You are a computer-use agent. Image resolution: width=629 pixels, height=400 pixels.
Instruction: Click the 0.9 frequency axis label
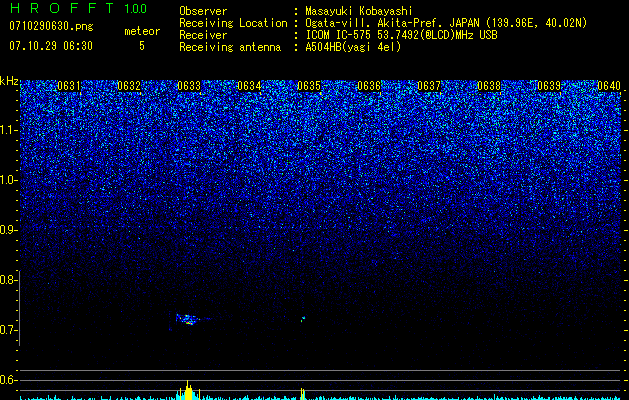(x=7, y=230)
